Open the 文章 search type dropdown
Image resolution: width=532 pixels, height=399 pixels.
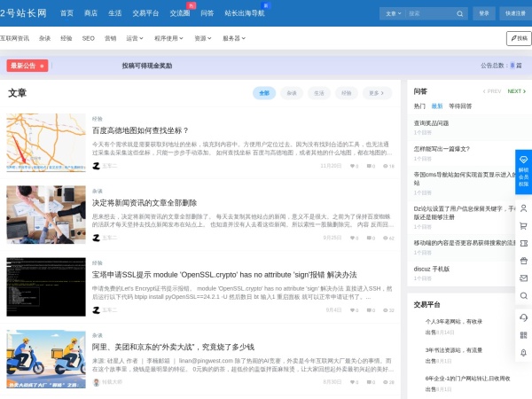[393, 13]
